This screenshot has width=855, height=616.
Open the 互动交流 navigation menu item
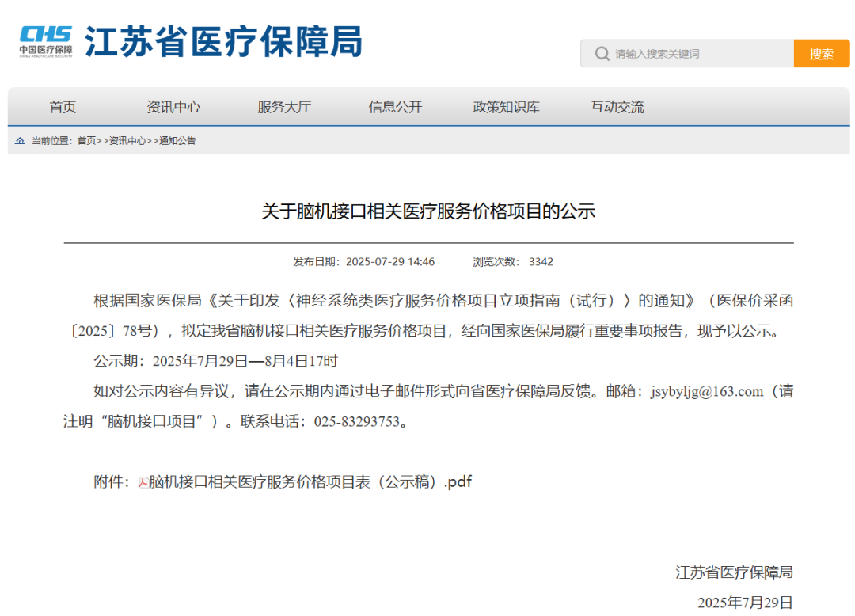coord(618,107)
